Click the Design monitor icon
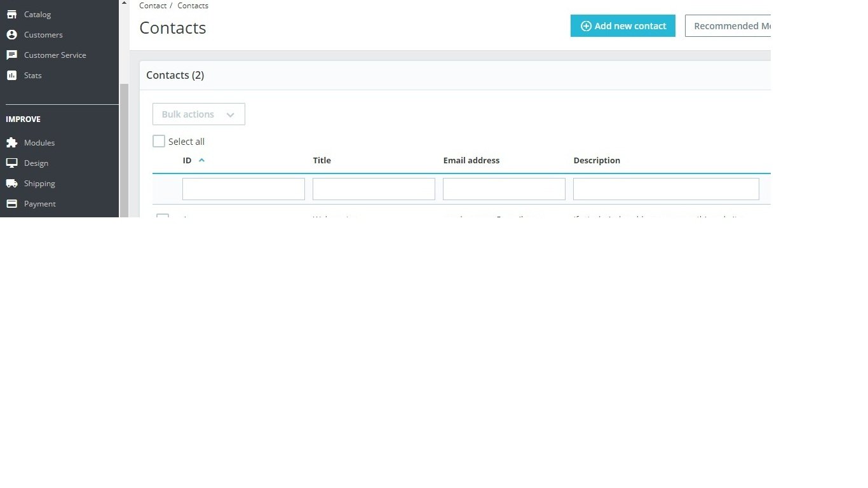The width and height of the screenshot is (868, 488). [x=11, y=163]
